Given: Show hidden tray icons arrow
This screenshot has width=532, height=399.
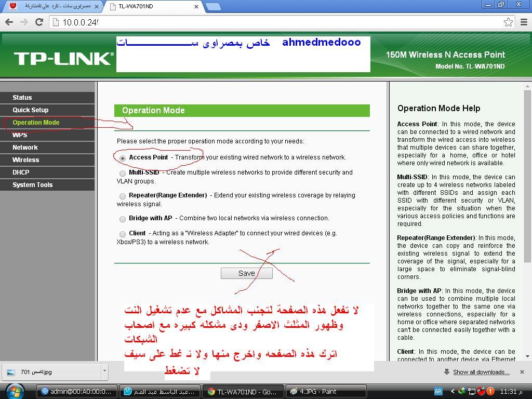Looking at the screenshot, I should tap(453, 392).
